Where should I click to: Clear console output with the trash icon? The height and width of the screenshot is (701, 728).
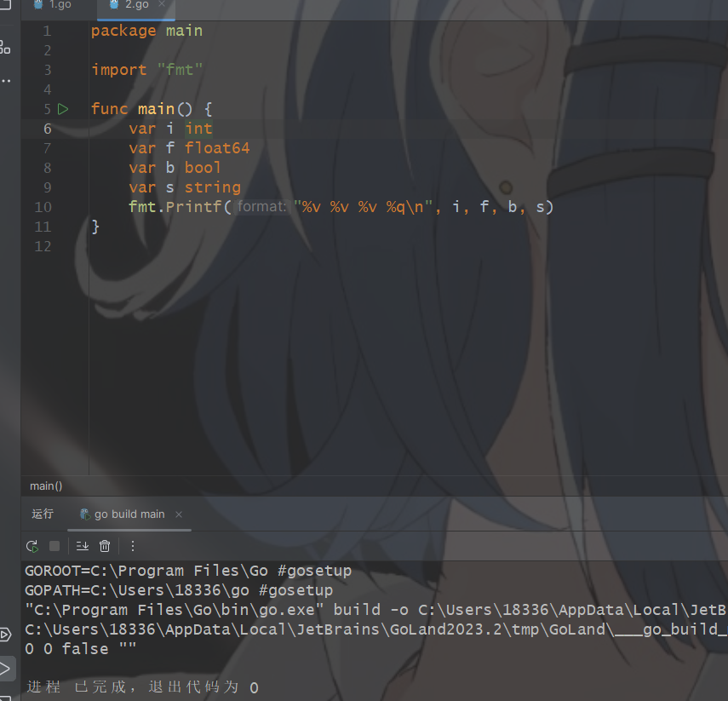tap(105, 546)
